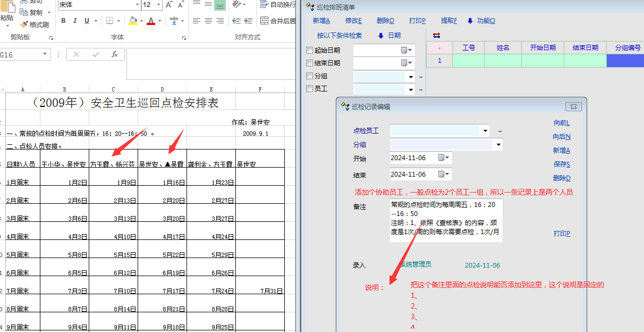Viewport: 644px width, 332px height.
Task: Apply italic formatting to cell
Action: [x=75, y=21]
